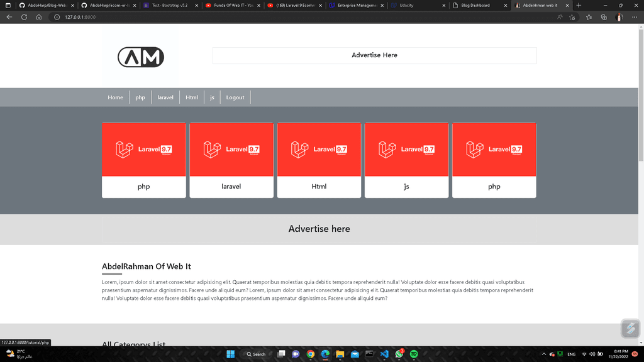Switch to the Funda Of Web IT tab
The width and height of the screenshot is (644, 362).
[233, 5]
